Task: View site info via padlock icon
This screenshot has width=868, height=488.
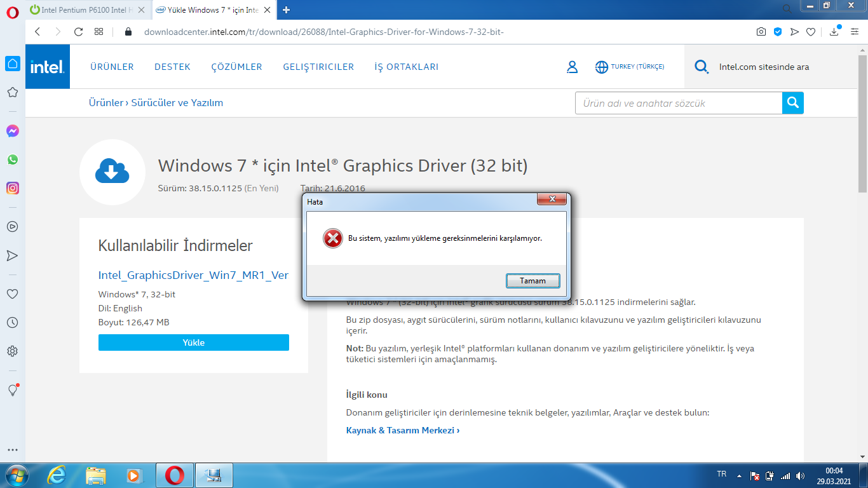Action: coord(128,32)
